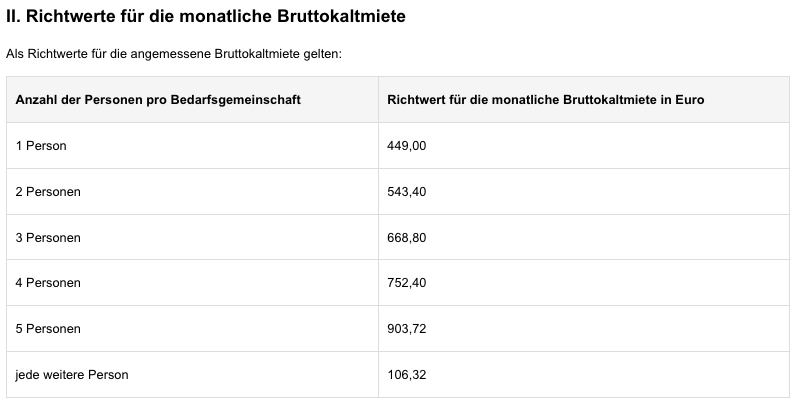The width and height of the screenshot is (801, 415).
Task: Click the '543,40' amount cell
Action: pyautogui.click(x=406, y=192)
